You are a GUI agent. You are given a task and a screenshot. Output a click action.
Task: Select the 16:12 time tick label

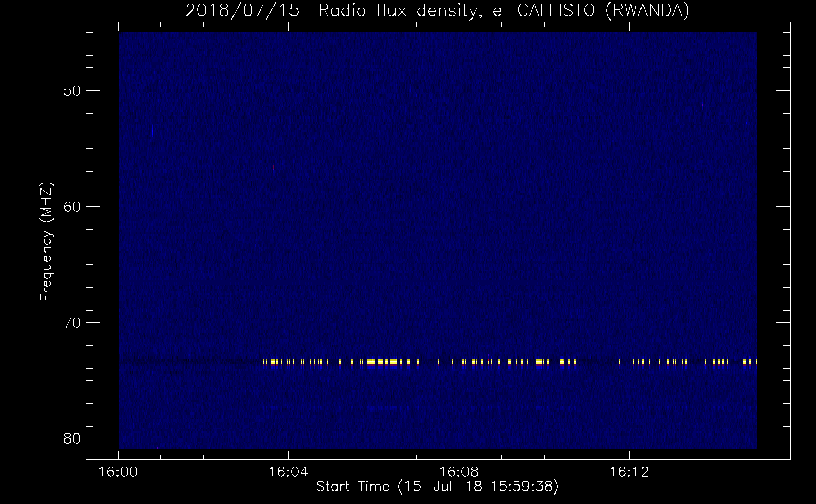pyautogui.click(x=629, y=472)
